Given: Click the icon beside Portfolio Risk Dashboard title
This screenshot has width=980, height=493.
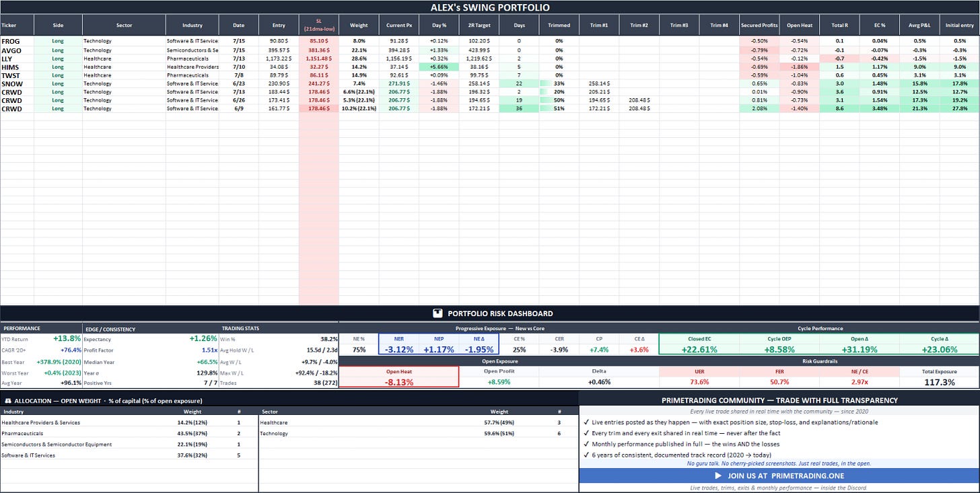Looking at the screenshot, I should point(437,313).
